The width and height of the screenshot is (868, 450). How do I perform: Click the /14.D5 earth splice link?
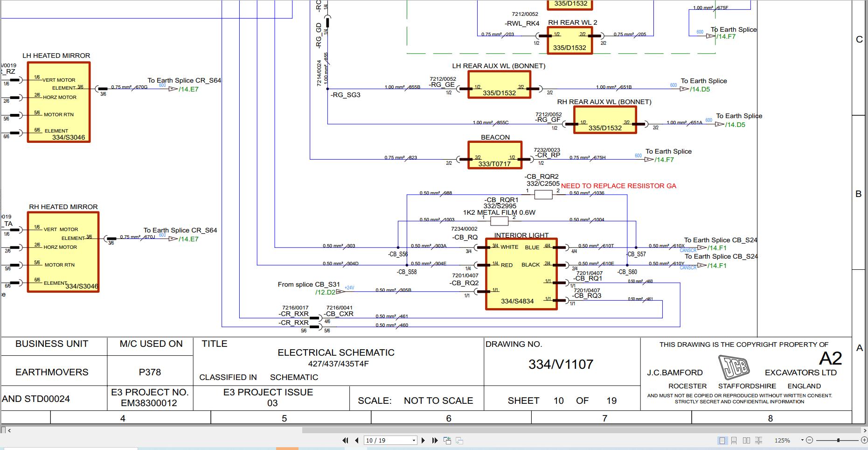700,89
